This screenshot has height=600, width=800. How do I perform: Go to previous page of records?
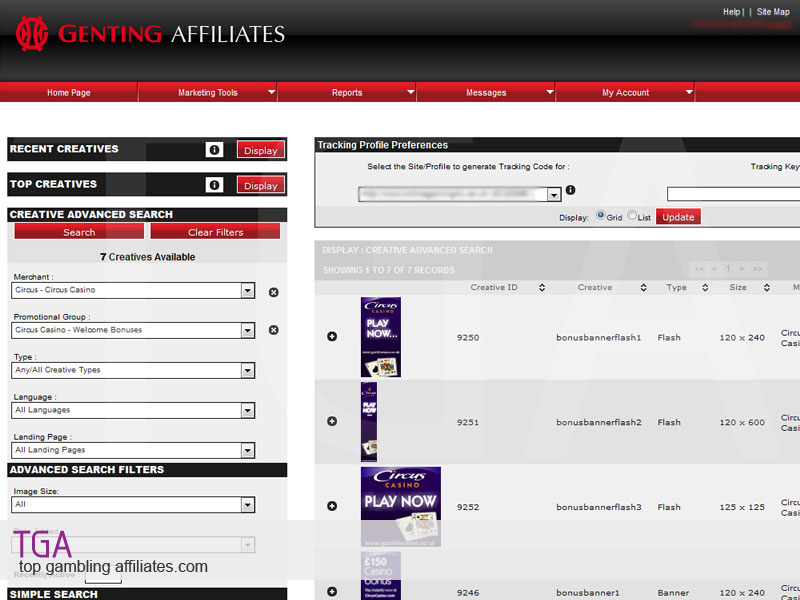tap(714, 268)
